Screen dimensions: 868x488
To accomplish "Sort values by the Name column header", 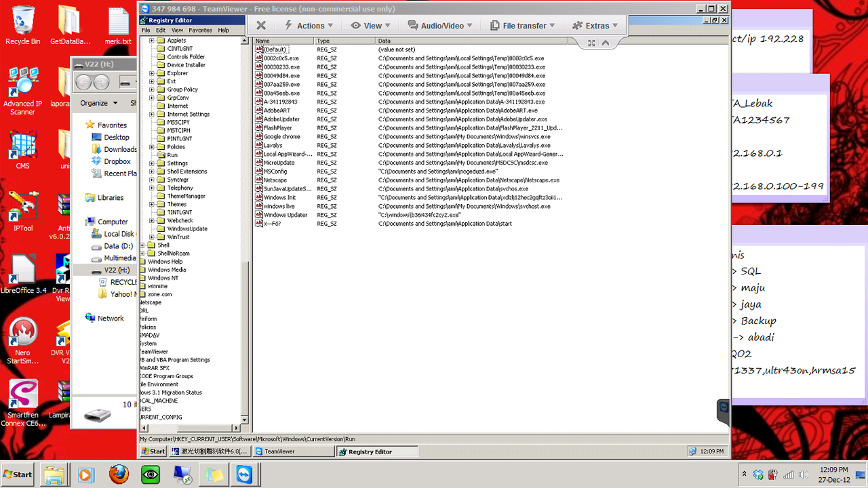I will (283, 41).
